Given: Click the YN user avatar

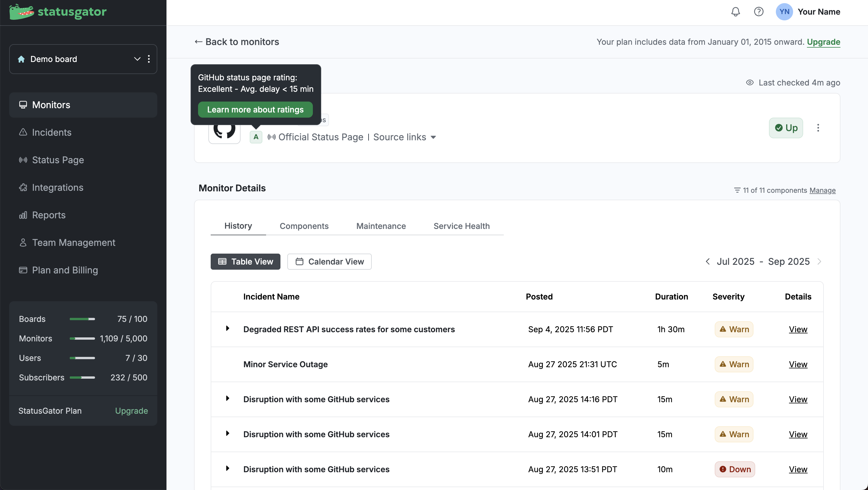Looking at the screenshot, I should tap(784, 12).
